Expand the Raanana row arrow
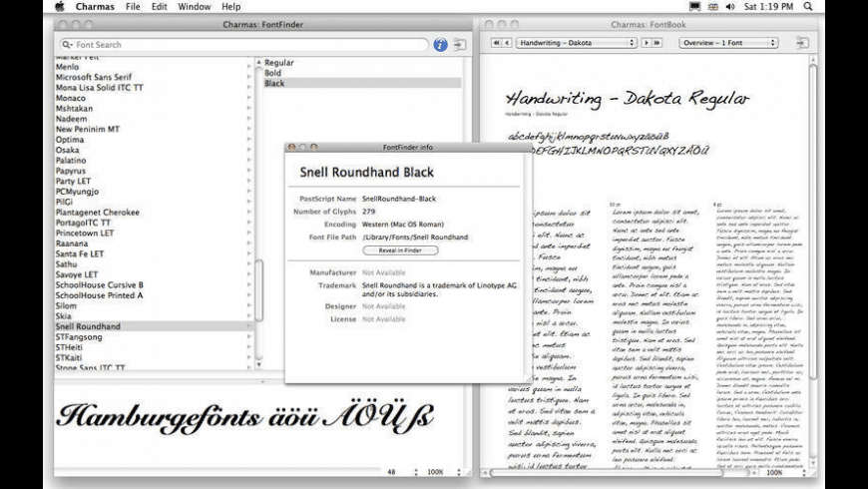Image resolution: width=868 pixels, height=489 pixels. 249,244
